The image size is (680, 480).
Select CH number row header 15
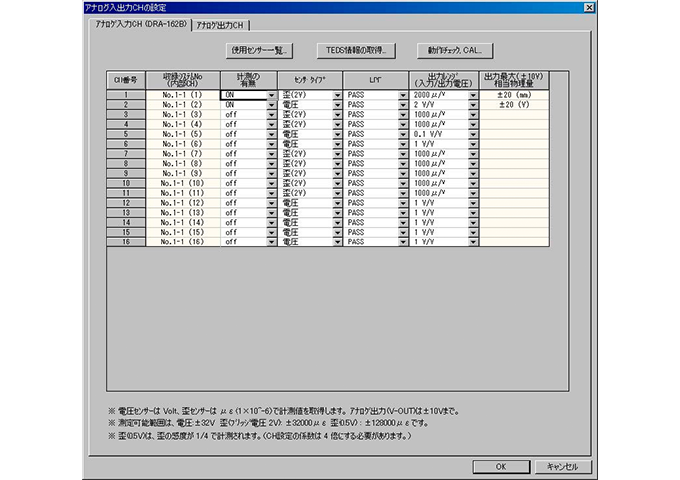126,232
